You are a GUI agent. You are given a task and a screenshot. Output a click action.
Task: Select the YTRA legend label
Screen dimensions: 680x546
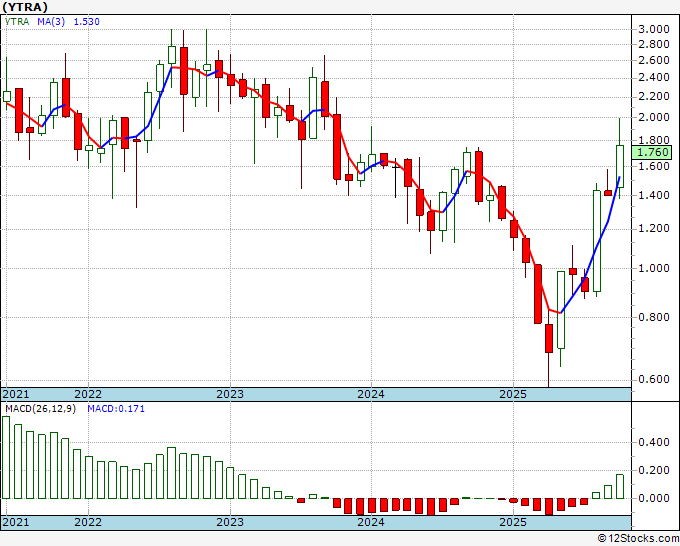17,21
